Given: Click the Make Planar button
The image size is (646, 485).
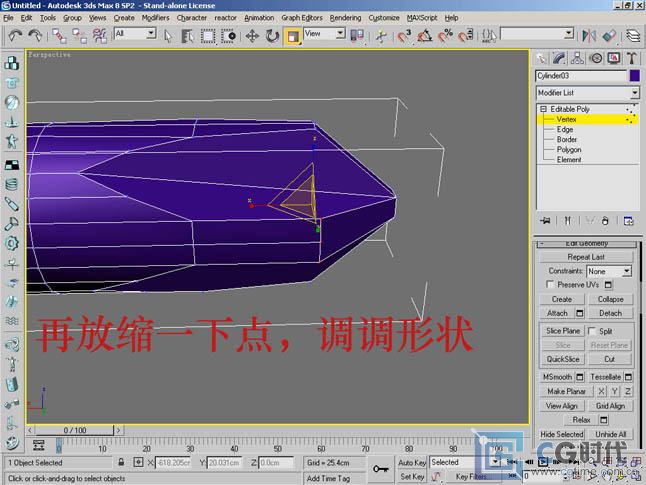Looking at the screenshot, I should [566, 391].
